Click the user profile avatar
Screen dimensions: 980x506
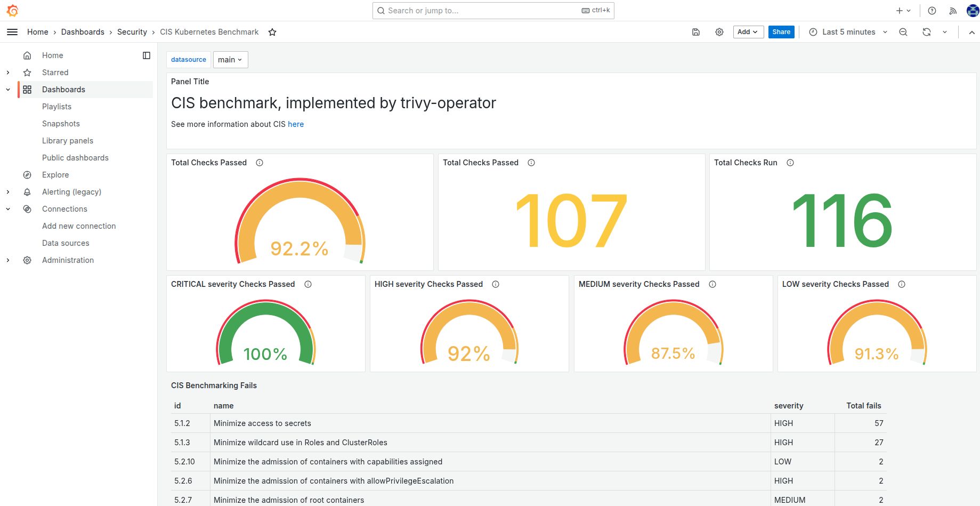tap(972, 11)
